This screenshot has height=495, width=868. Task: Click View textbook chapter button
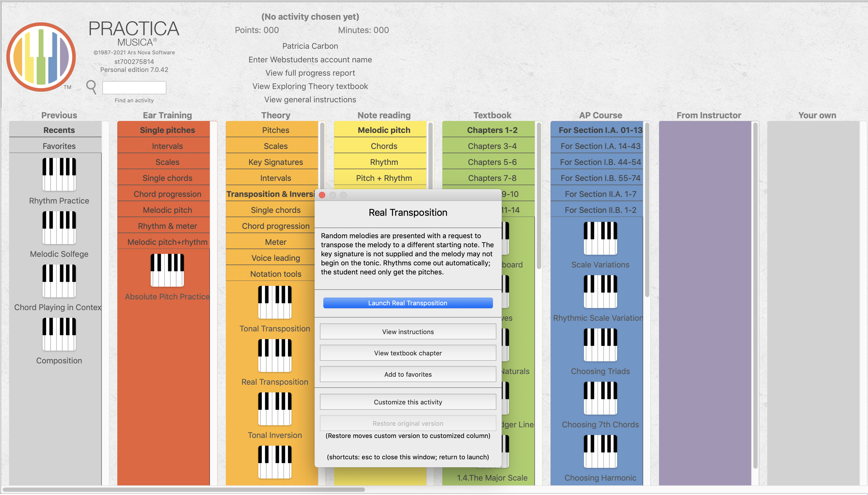point(408,353)
